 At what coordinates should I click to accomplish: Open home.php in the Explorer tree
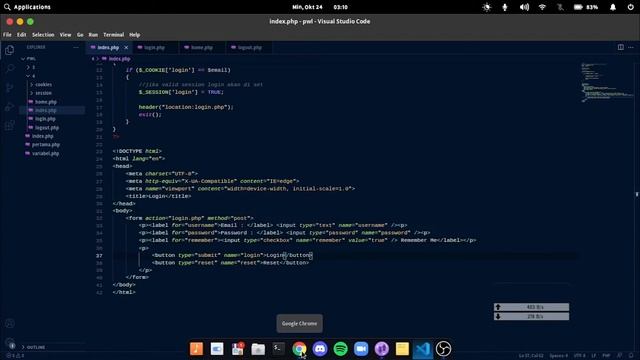click(x=46, y=102)
